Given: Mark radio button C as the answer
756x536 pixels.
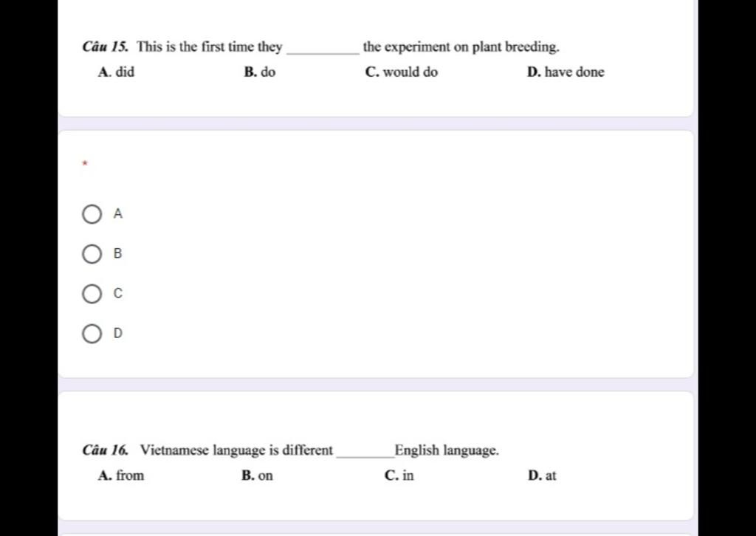Looking at the screenshot, I should (92, 294).
